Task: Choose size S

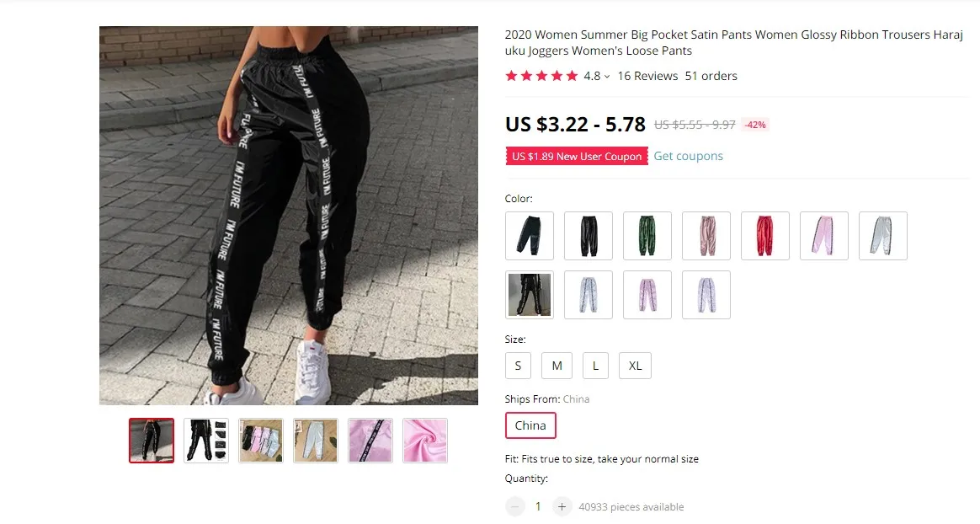Action: point(518,366)
